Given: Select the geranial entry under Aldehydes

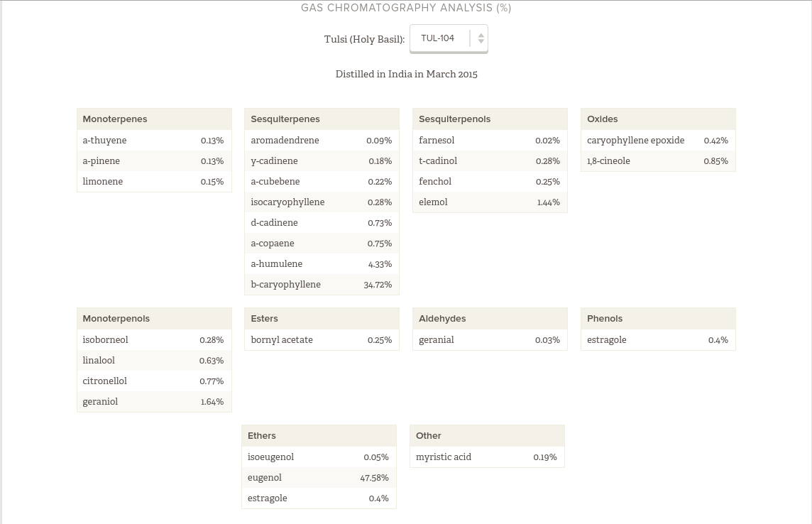Looking at the screenshot, I should click(x=490, y=340).
